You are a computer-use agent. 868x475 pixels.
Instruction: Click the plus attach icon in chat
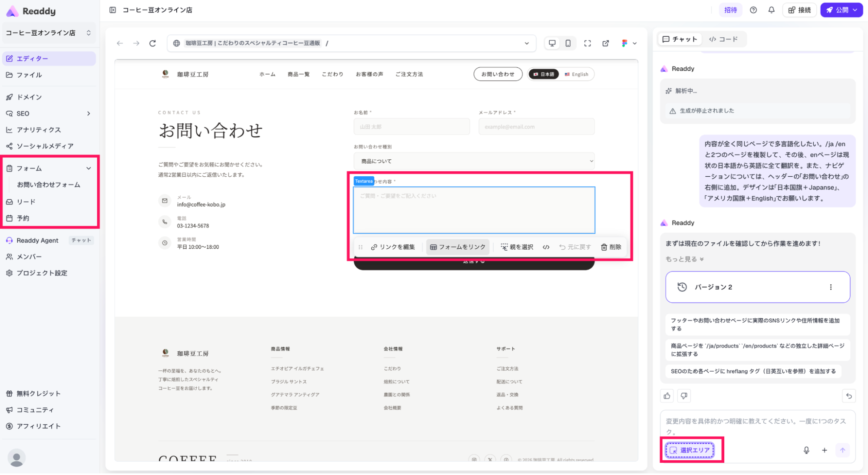tap(825, 450)
